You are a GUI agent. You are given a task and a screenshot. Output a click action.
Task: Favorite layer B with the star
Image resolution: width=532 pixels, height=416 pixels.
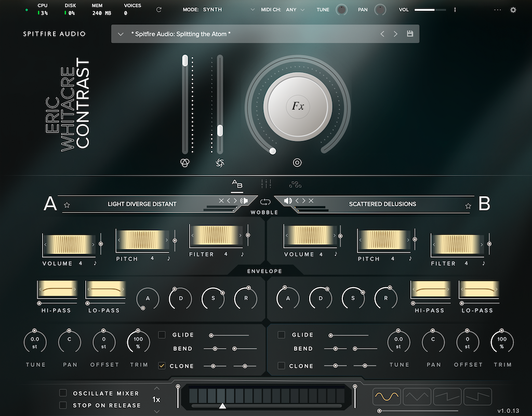[468, 206]
